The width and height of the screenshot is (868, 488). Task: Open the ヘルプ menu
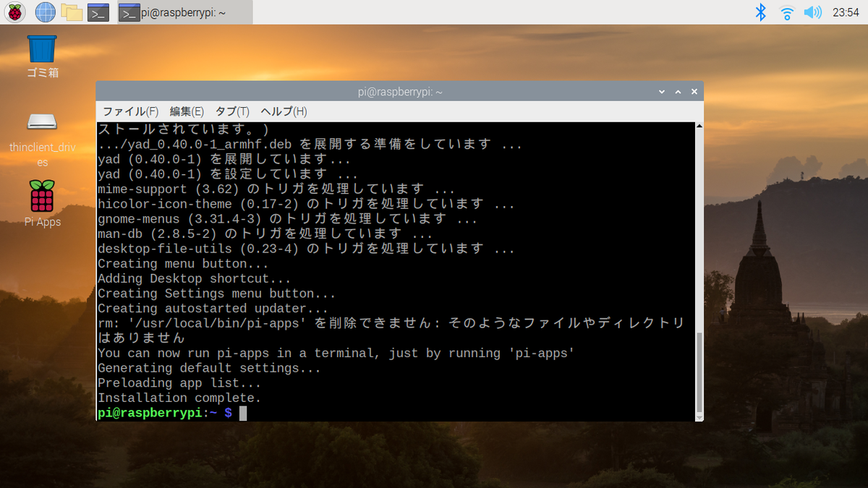click(x=283, y=111)
